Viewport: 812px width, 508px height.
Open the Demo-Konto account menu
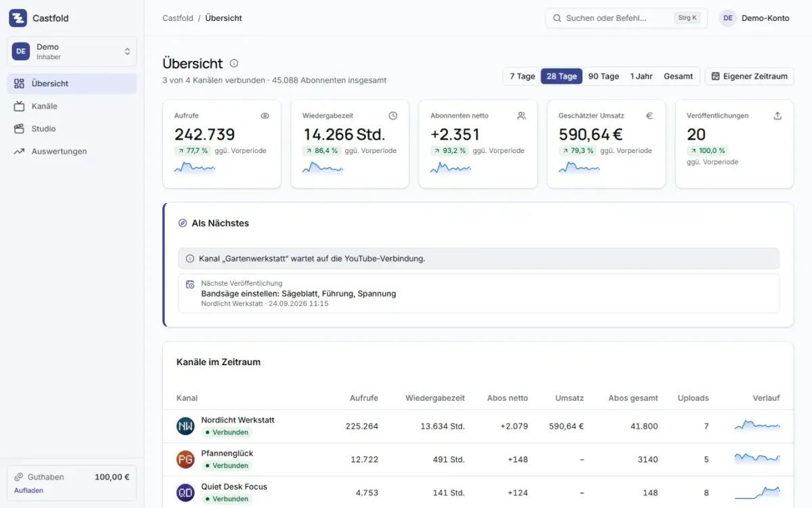click(755, 18)
